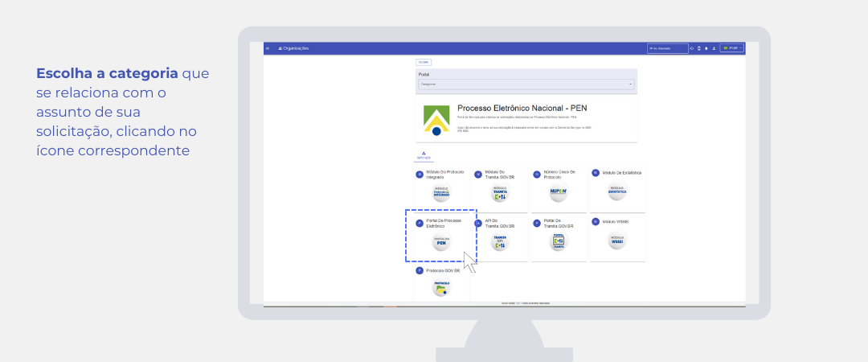Click the PEN logo image
Image resolution: width=868 pixels, height=362 pixels.
[436, 121]
